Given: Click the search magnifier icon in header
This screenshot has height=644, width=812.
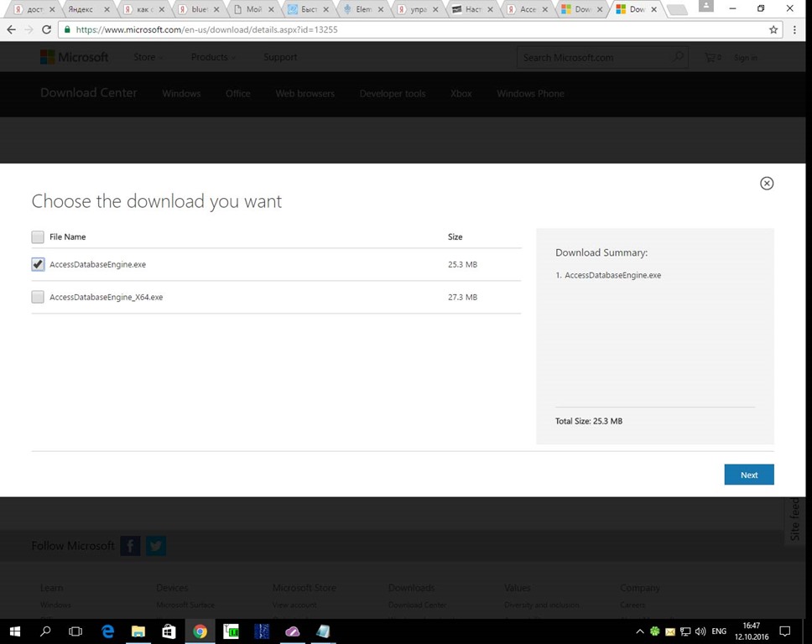Looking at the screenshot, I should [x=678, y=57].
